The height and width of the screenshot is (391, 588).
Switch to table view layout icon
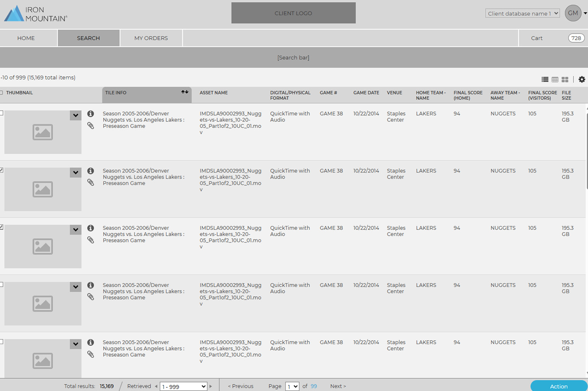[x=555, y=79]
